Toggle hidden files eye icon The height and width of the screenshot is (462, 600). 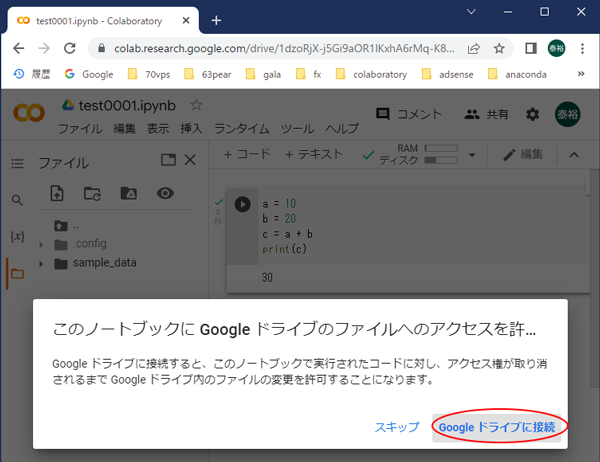tap(165, 193)
